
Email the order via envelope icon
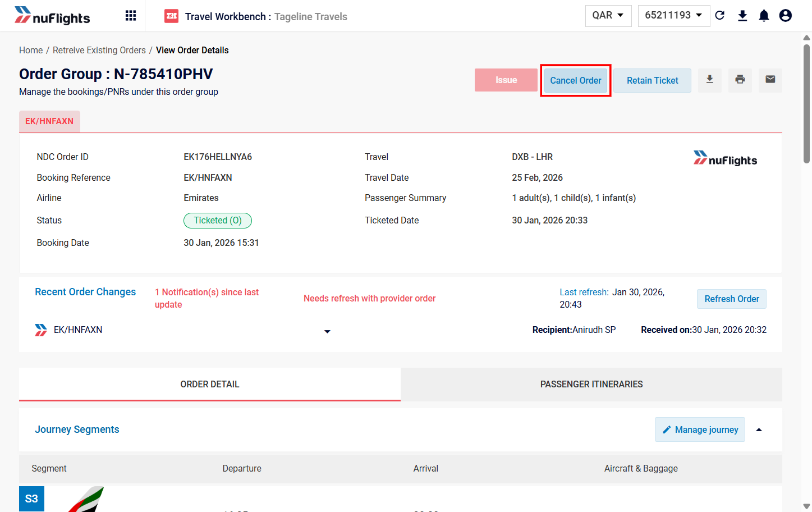(770, 80)
